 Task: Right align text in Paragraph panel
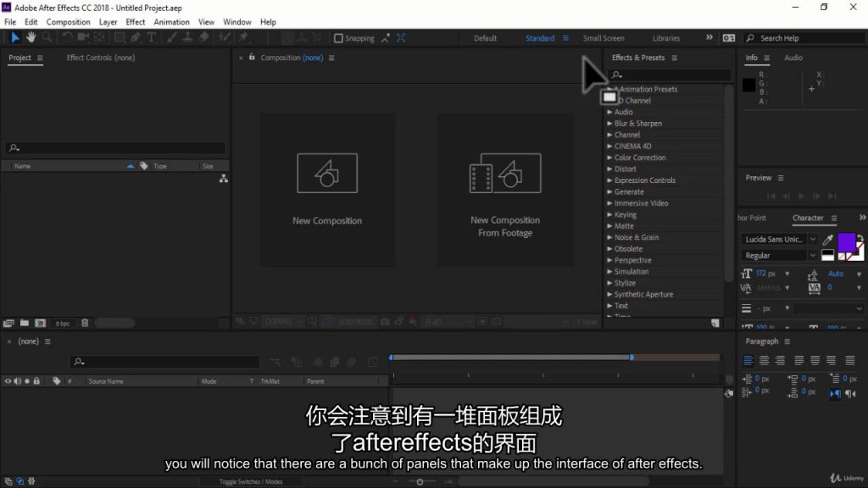[x=780, y=361]
